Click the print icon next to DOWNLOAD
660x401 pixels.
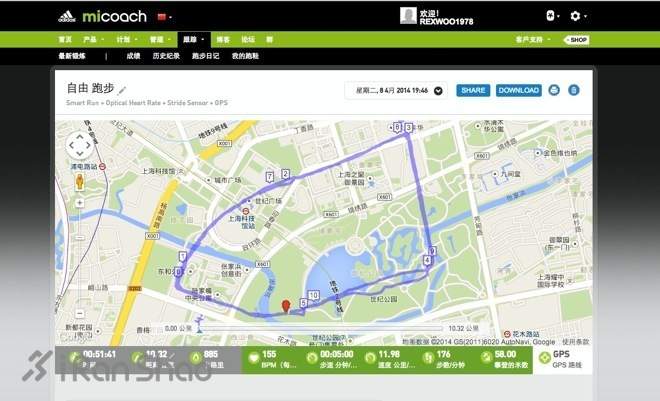pos(554,90)
